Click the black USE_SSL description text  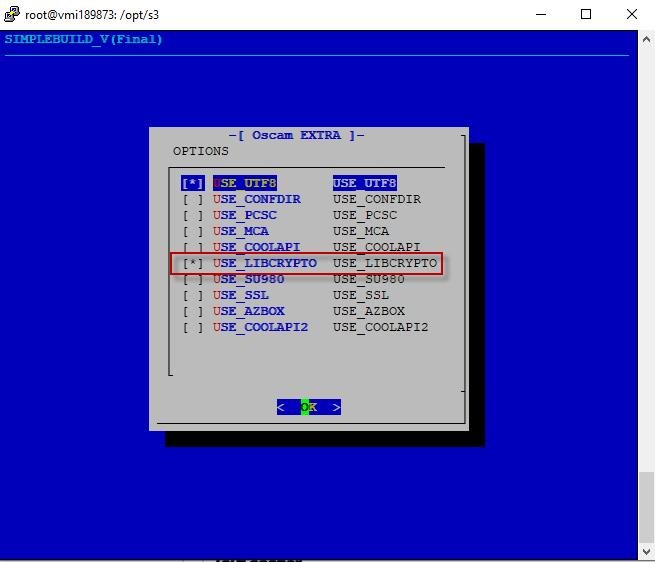[x=361, y=295]
